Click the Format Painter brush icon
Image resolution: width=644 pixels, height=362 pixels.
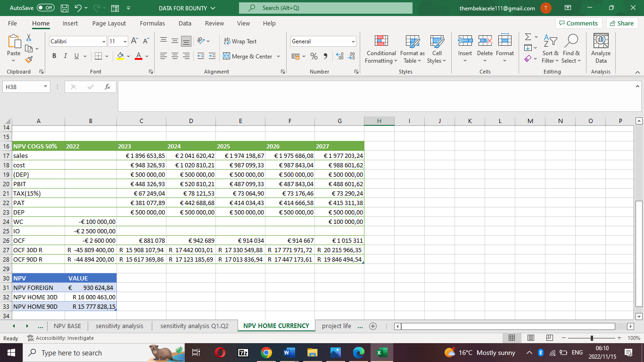click(28, 60)
